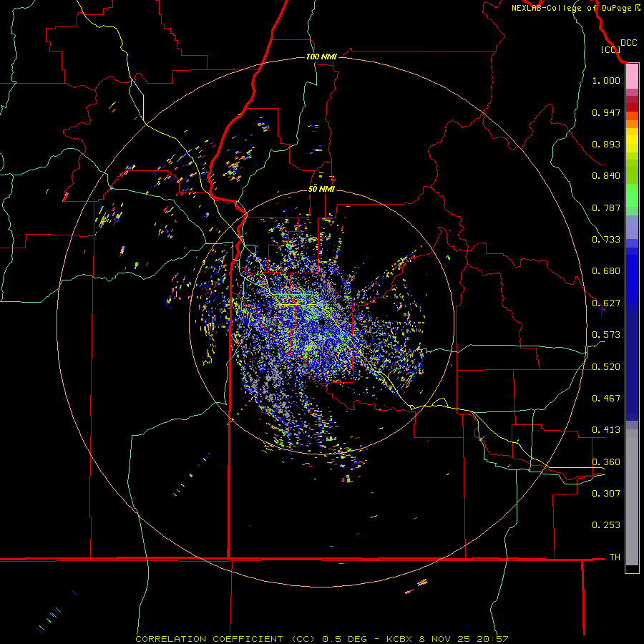Click the 0.307 legend value

coord(606,494)
